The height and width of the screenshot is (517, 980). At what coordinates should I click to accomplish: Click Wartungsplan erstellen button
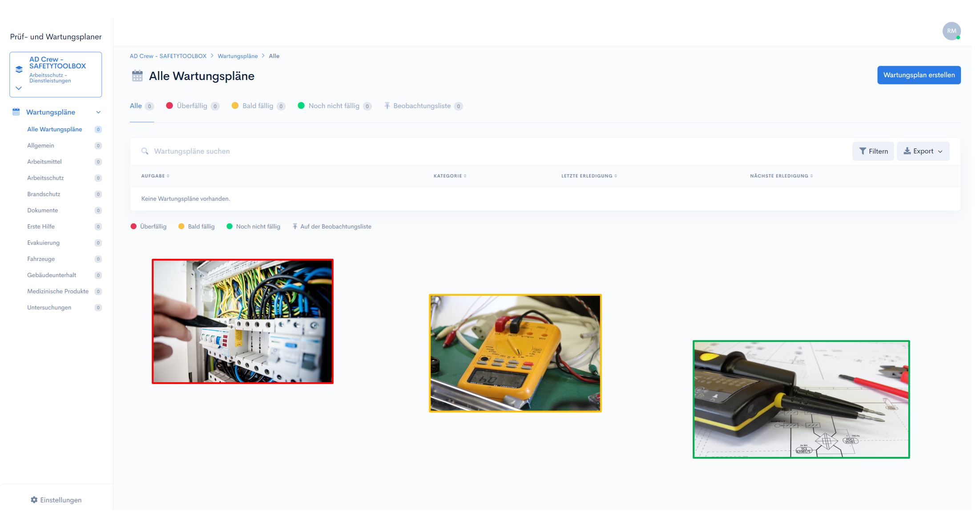919,75
